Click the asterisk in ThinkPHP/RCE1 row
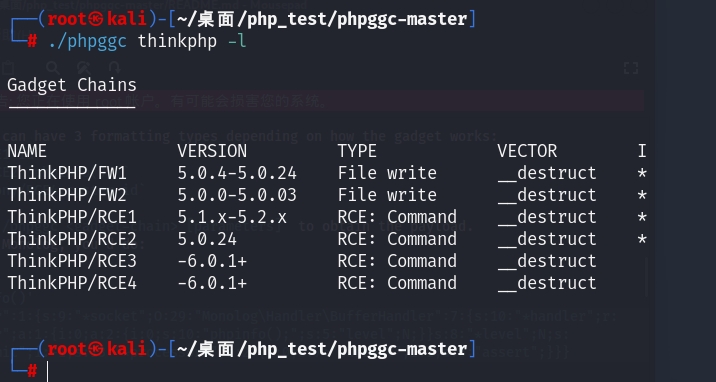 642,217
